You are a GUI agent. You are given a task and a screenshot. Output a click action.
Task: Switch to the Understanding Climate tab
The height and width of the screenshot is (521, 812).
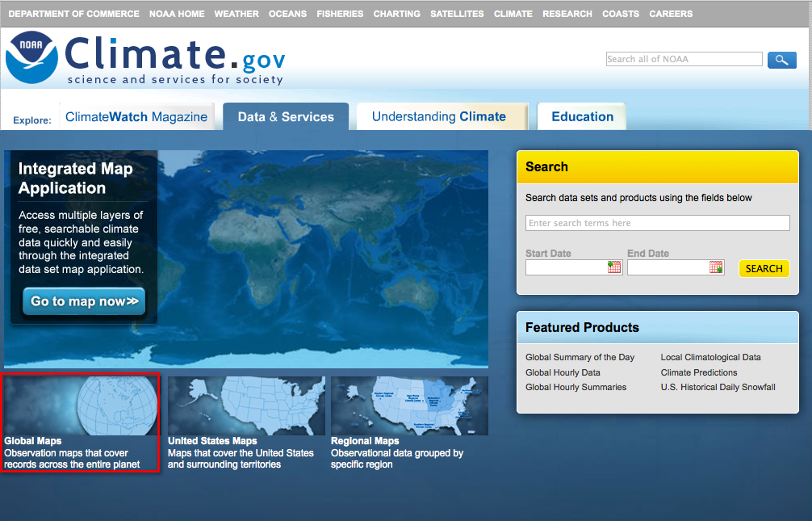coord(442,116)
